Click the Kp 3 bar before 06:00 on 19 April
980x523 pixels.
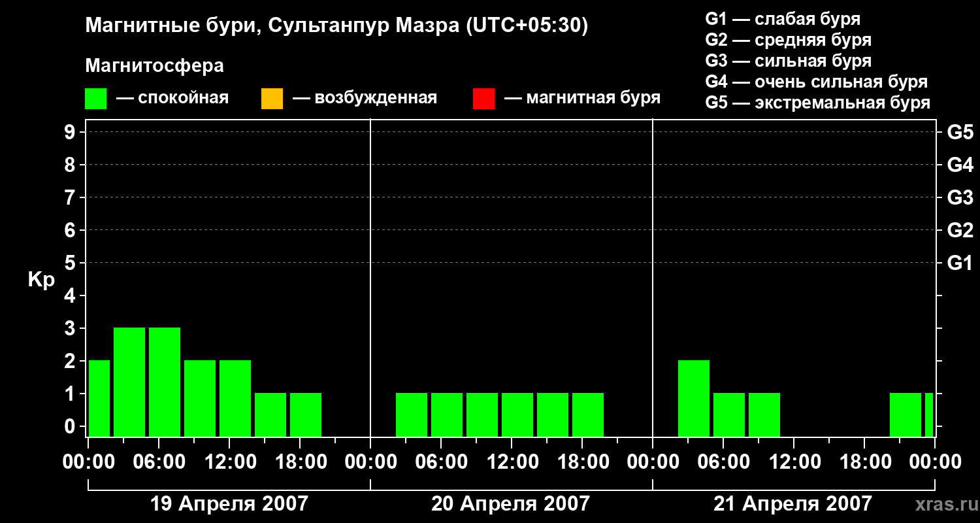[129, 382]
